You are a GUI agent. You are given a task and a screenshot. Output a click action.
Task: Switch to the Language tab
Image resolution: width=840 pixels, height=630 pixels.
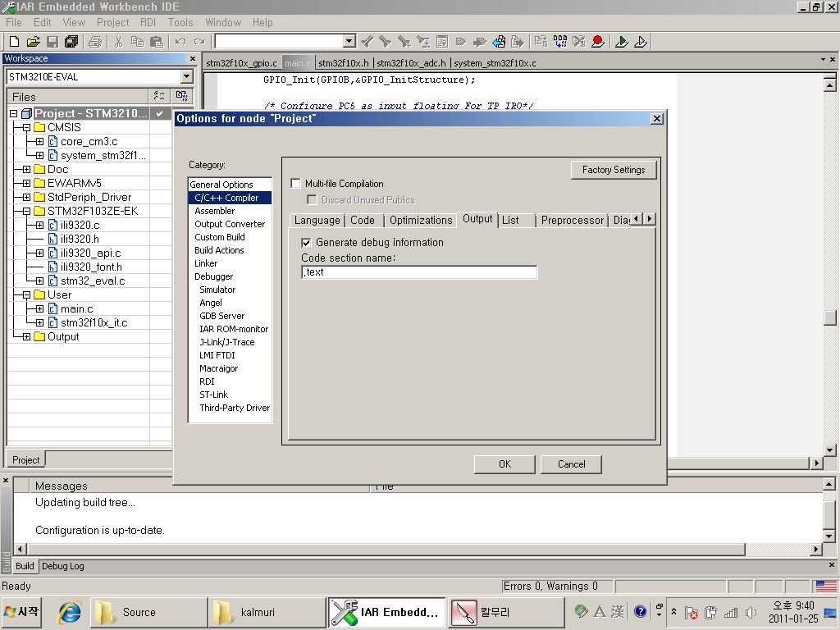click(317, 220)
